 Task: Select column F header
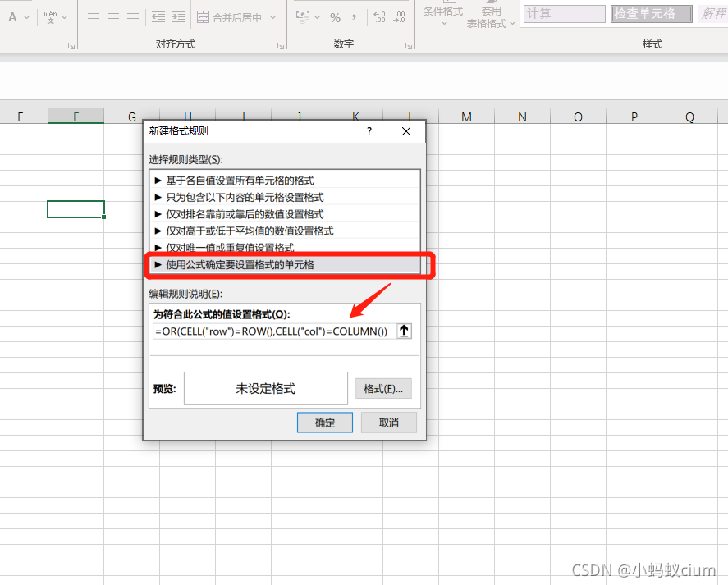(x=76, y=117)
